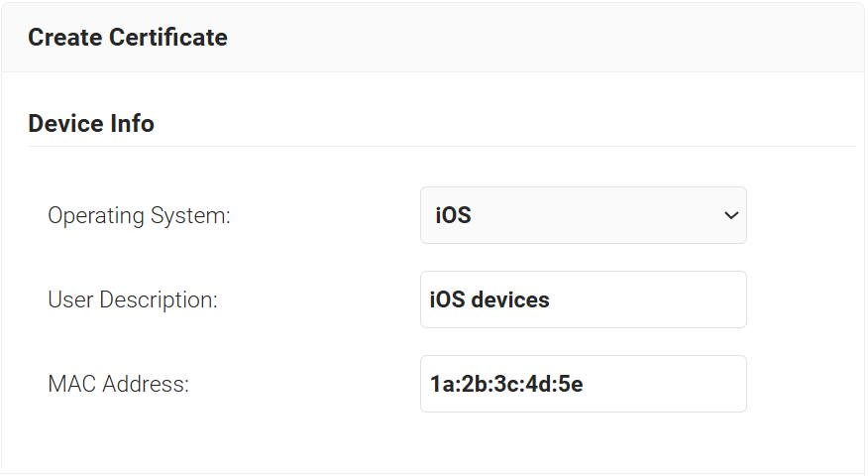The width and height of the screenshot is (868, 476).
Task: Click the divider line below Device Info
Action: click(x=442, y=147)
